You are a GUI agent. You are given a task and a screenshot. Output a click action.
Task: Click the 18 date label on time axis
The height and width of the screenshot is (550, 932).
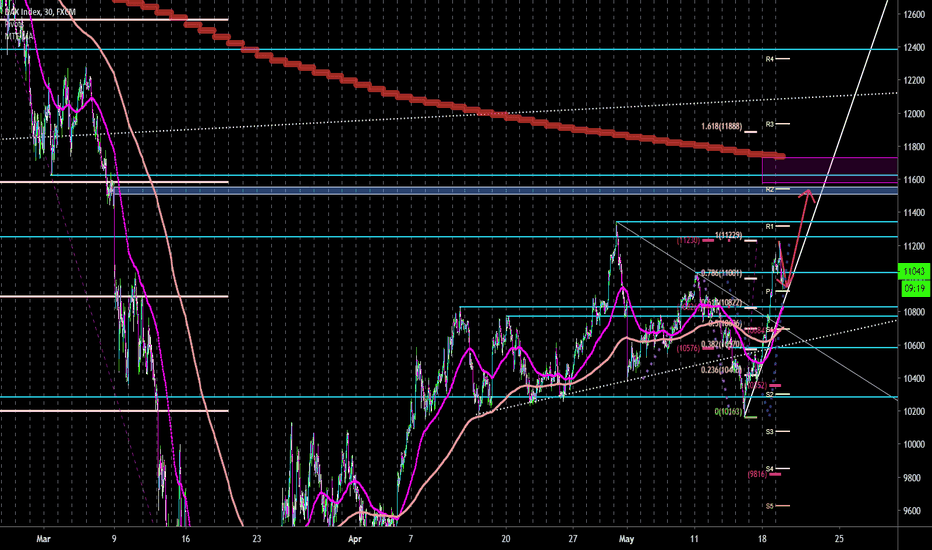pyautogui.click(x=763, y=539)
